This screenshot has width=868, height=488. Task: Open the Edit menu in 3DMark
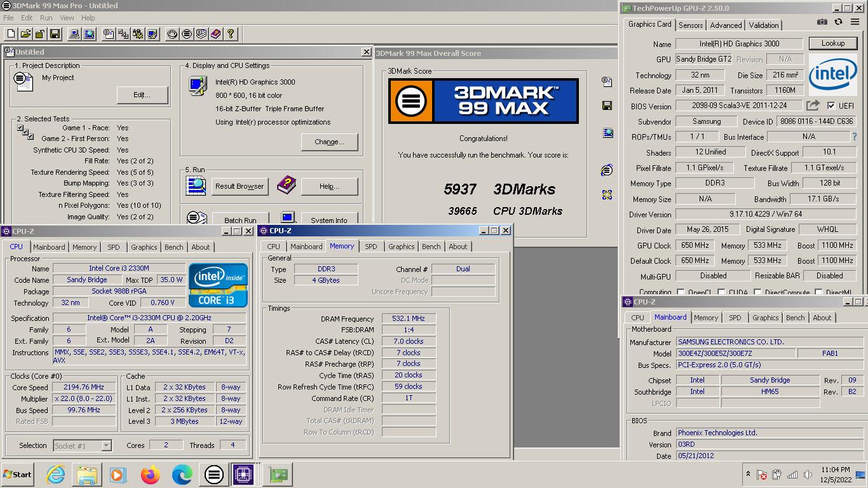(27, 18)
